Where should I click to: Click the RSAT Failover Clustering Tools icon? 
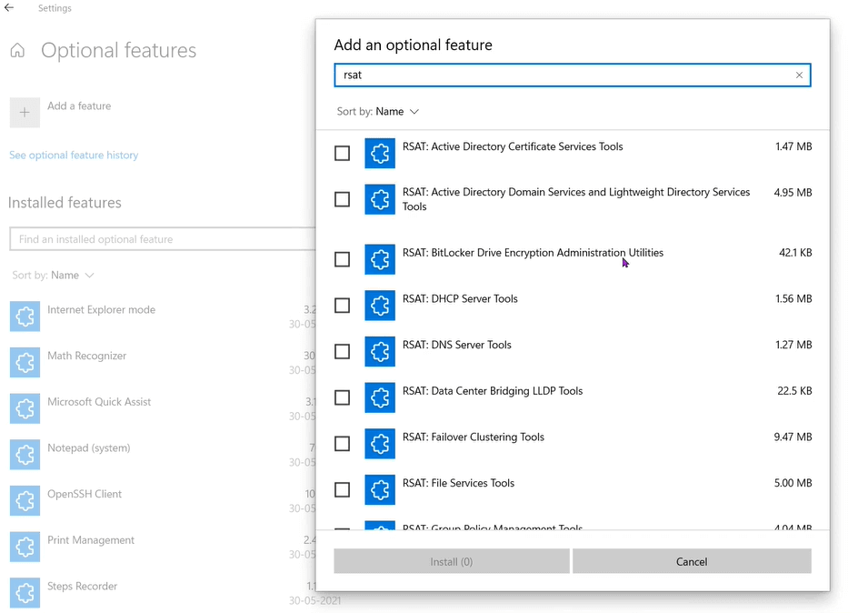point(380,444)
